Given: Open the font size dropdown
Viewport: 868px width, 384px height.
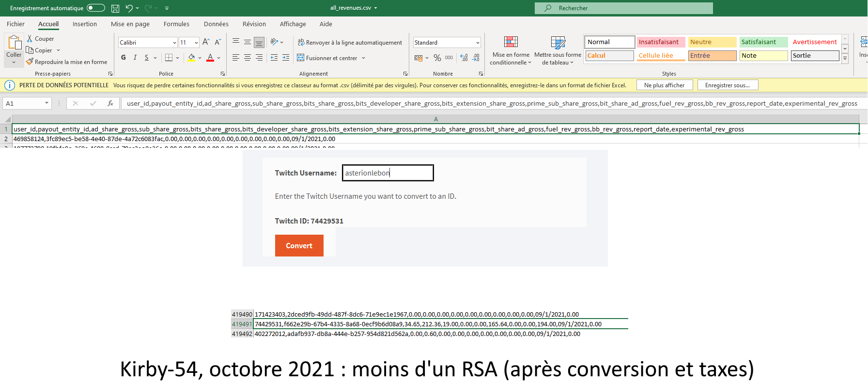Looking at the screenshot, I should 196,43.
